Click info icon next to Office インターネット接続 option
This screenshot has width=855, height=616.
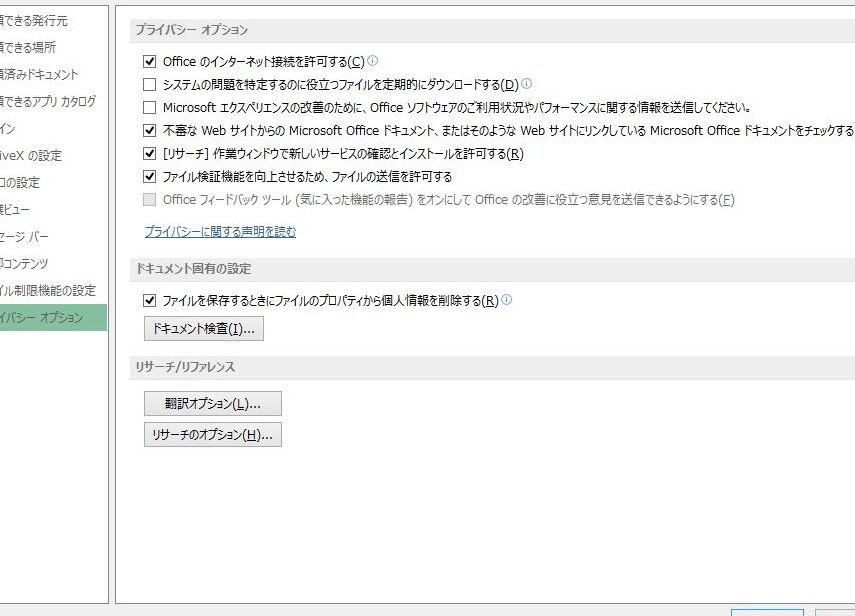tap(373, 61)
